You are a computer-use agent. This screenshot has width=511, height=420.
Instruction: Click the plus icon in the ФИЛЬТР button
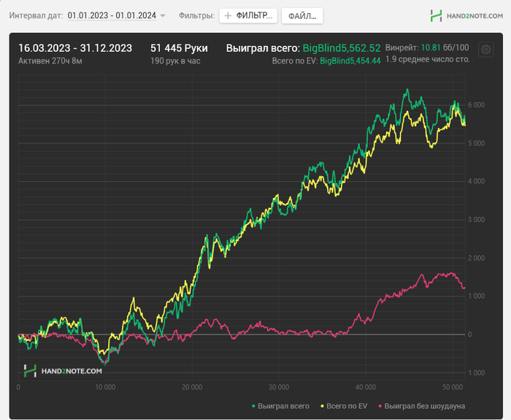228,15
